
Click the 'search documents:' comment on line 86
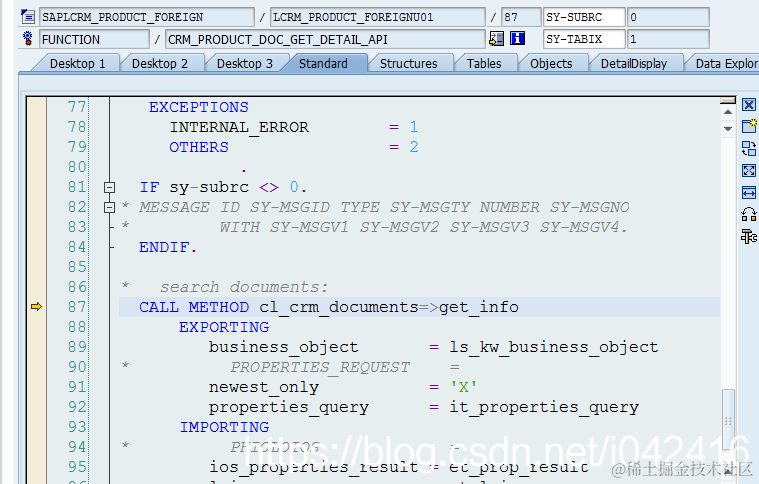tap(244, 287)
